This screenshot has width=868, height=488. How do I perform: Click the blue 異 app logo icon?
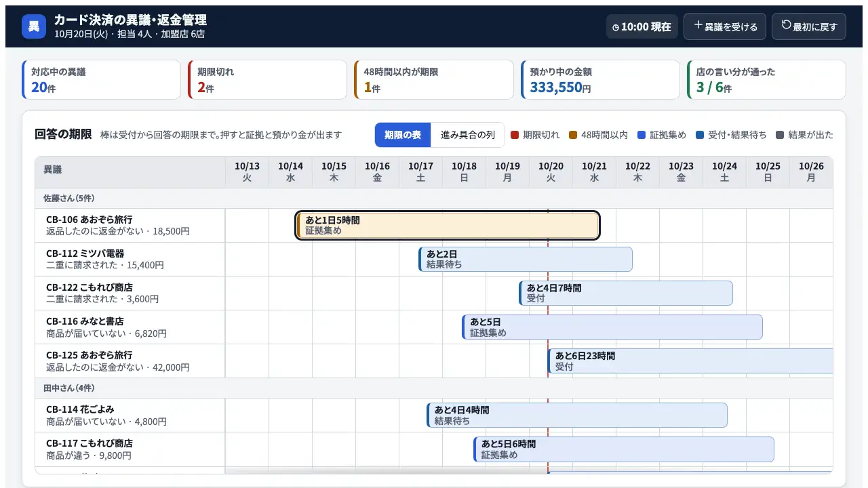click(34, 26)
